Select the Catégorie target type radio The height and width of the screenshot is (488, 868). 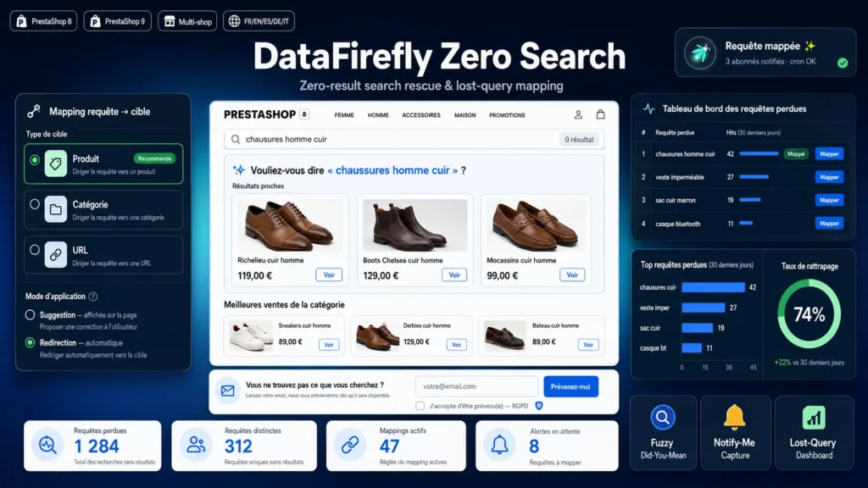click(x=35, y=205)
